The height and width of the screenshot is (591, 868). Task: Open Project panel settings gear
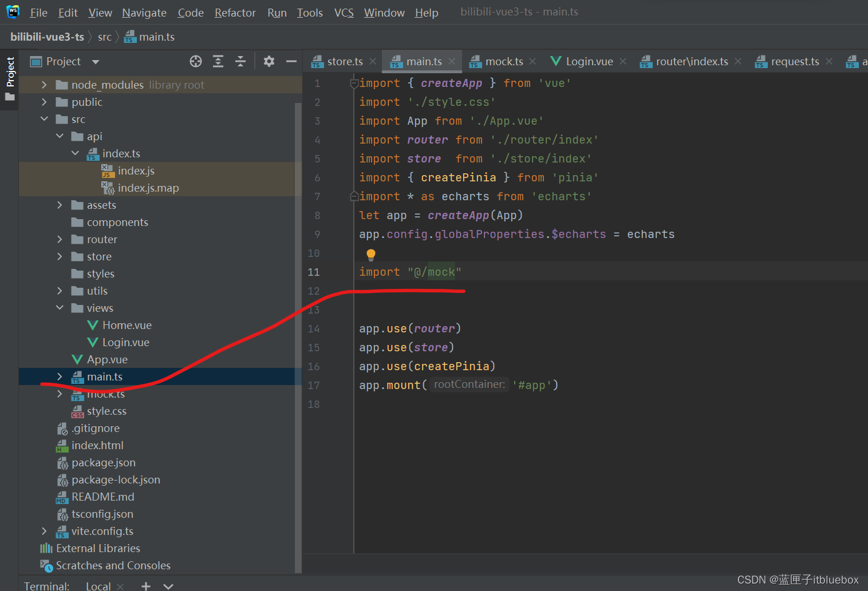269,61
